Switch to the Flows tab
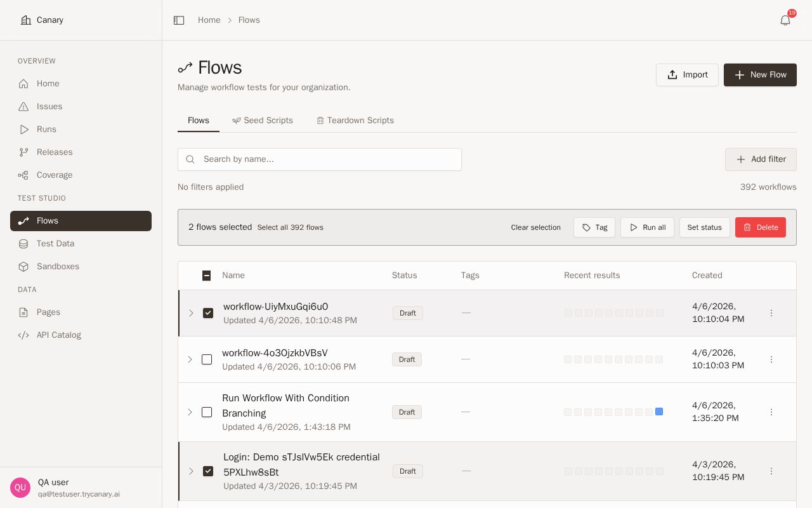The width and height of the screenshot is (812, 508). coord(199,121)
